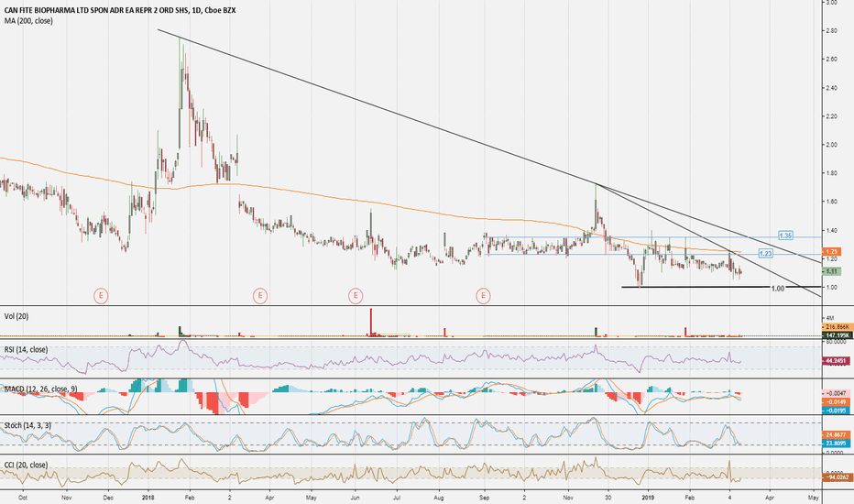The height and width of the screenshot is (504, 854).
Task: Click the 2.60 tick on the price axis
Action: pyautogui.click(x=832, y=60)
